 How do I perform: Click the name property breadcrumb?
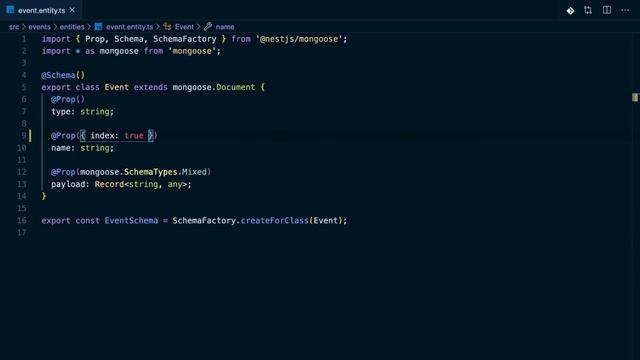(225, 27)
